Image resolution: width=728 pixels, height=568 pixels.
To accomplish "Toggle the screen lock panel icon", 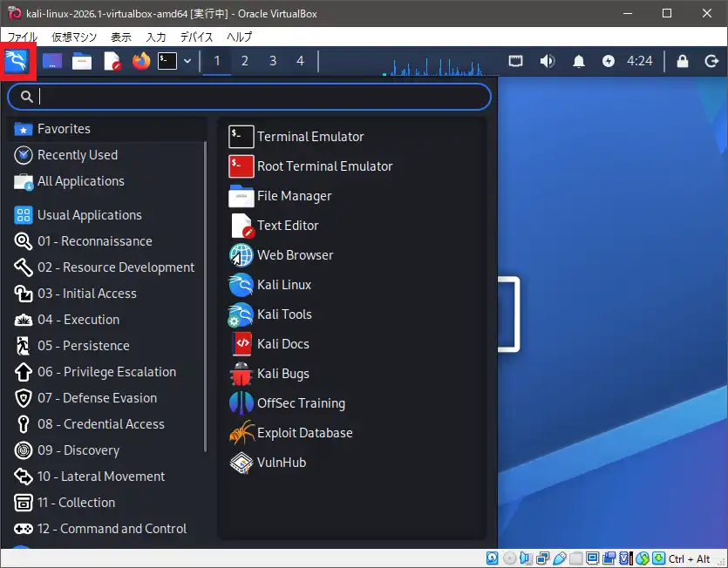I will (x=683, y=61).
